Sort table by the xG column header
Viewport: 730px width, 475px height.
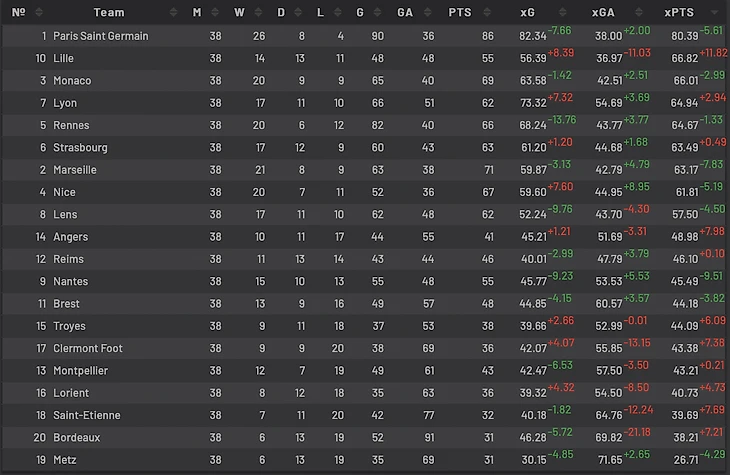(527, 13)
